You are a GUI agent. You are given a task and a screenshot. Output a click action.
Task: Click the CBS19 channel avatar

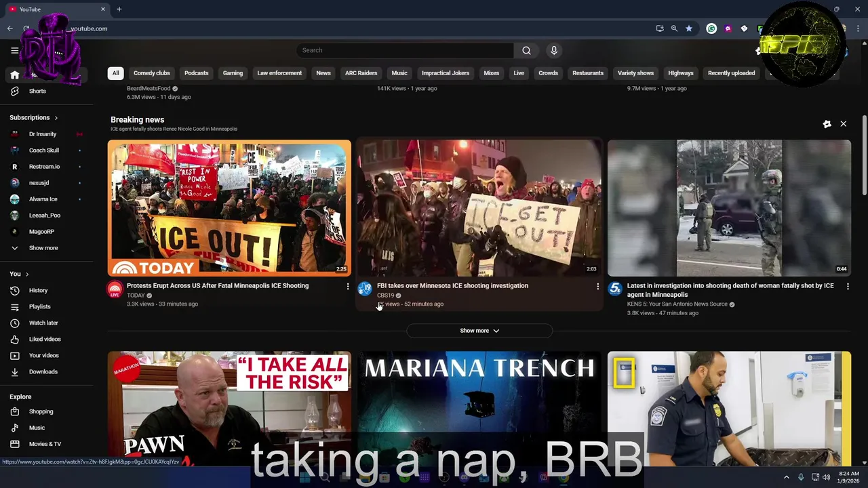[365, 289]
